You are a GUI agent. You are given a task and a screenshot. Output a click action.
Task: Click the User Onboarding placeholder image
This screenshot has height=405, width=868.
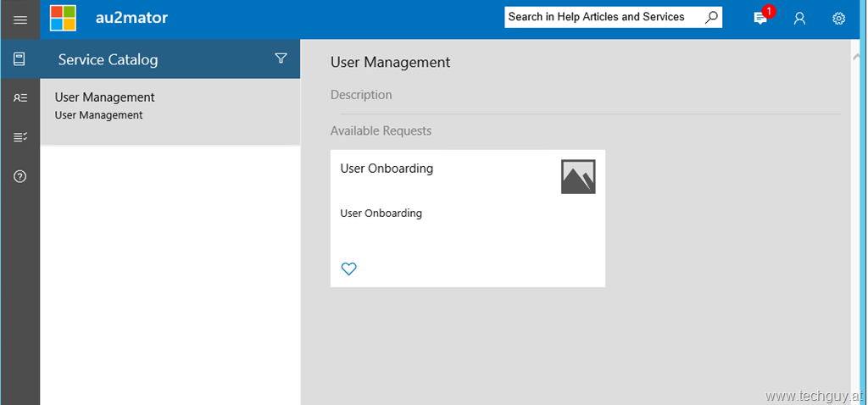(578, 176)
